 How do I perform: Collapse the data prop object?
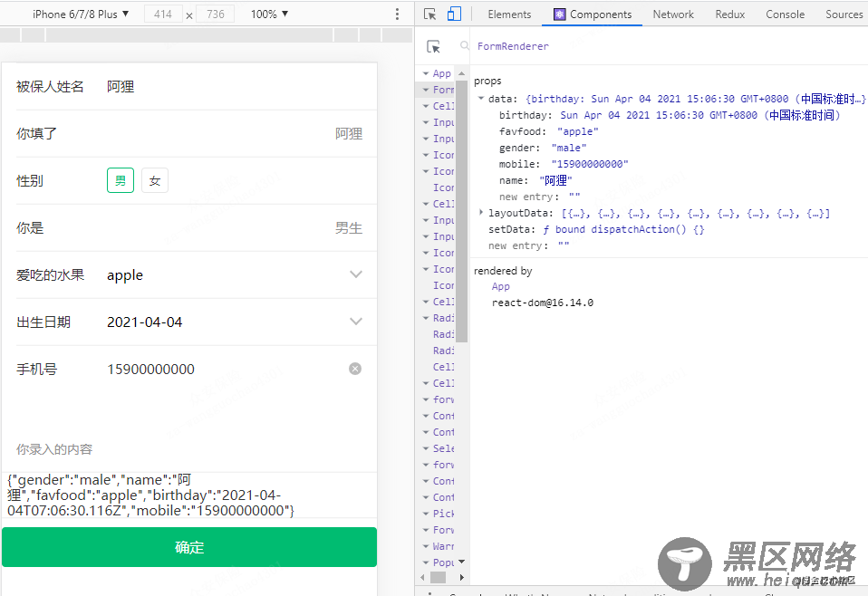pos(481,99)
